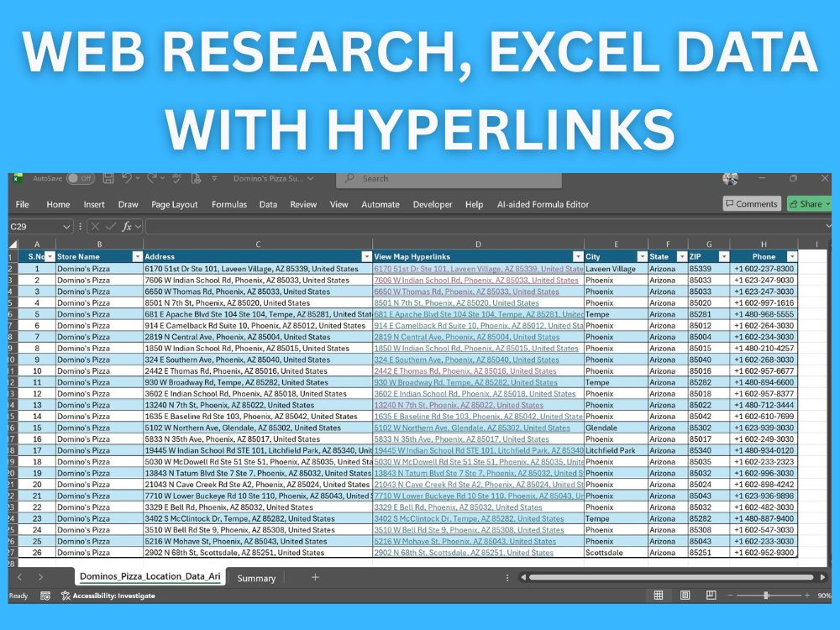The image size is (840, 630).
Task: Click into the Search box
Action: (x=449, y=179)
